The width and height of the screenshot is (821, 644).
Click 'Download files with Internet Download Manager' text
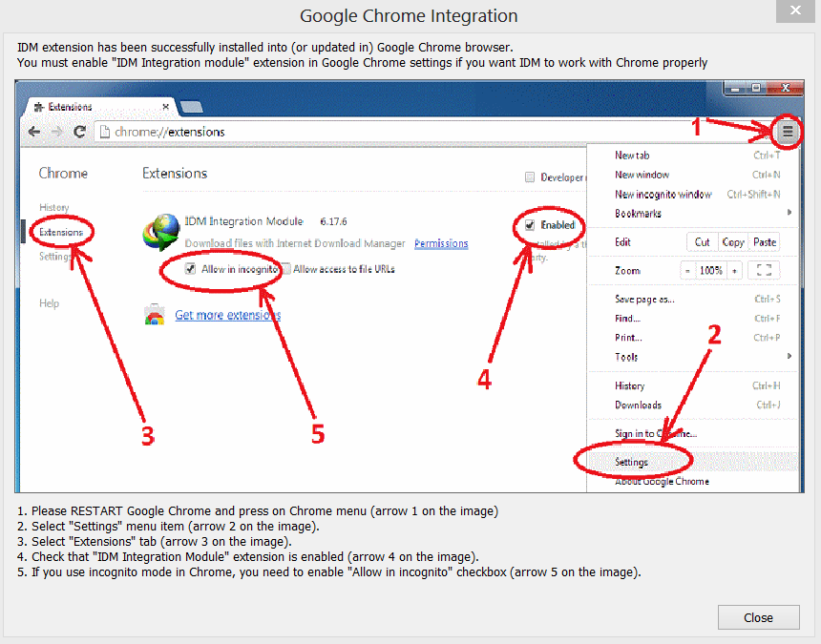[x=295, y=243]
